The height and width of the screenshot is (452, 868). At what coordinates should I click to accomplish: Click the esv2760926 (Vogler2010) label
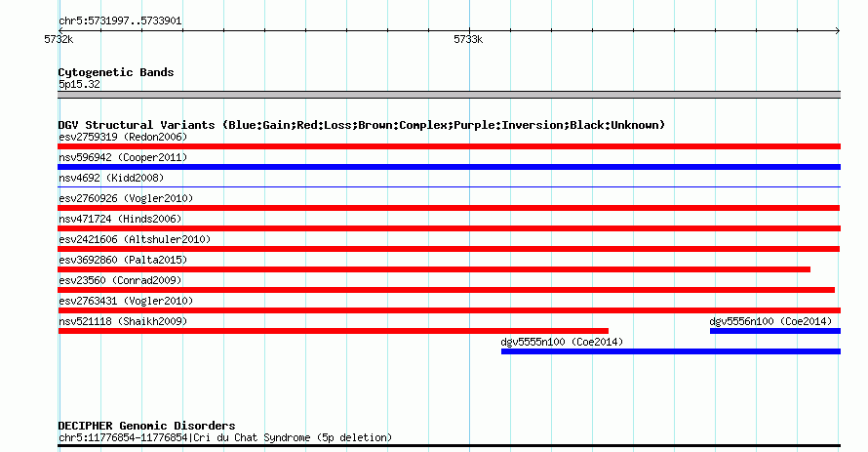(x=126, y=198)
